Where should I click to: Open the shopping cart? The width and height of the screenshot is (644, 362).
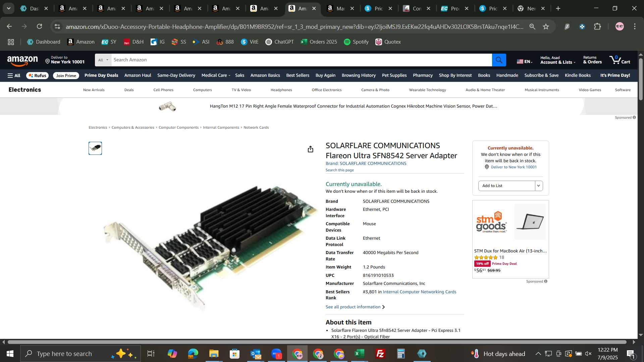[620, 60]
